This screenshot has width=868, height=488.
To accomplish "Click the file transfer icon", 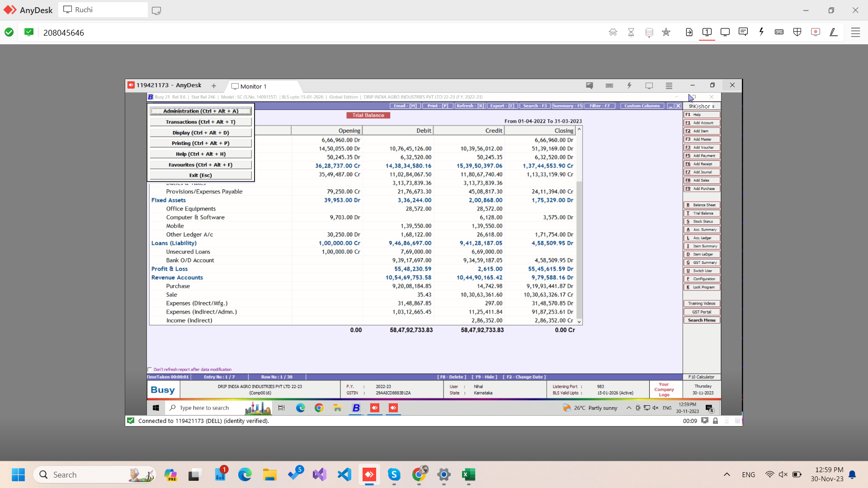I will pos(689,32).
